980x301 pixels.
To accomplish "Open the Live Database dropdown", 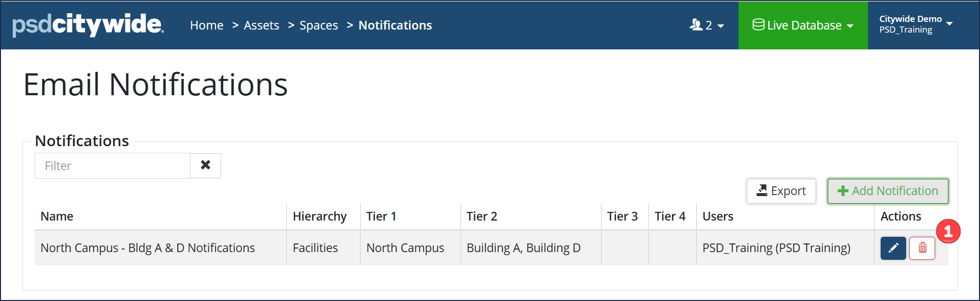I will [x=803, y=25].
